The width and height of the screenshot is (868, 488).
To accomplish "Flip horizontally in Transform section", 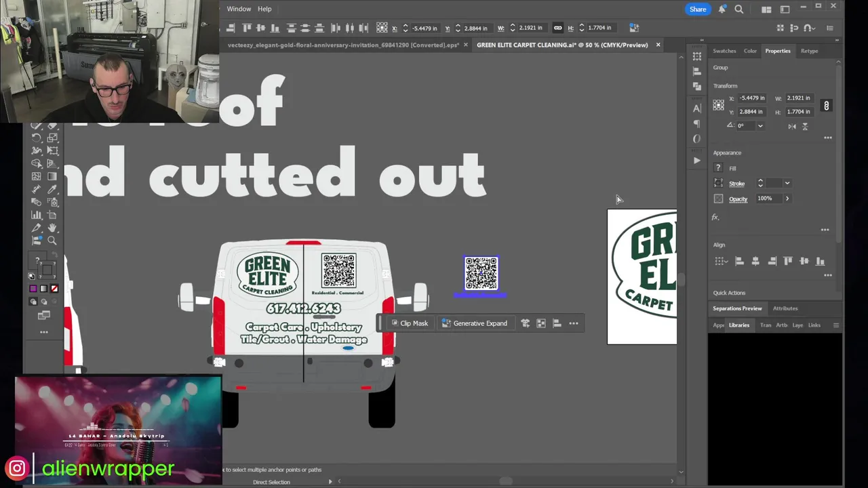I will [x=792, y=126].
